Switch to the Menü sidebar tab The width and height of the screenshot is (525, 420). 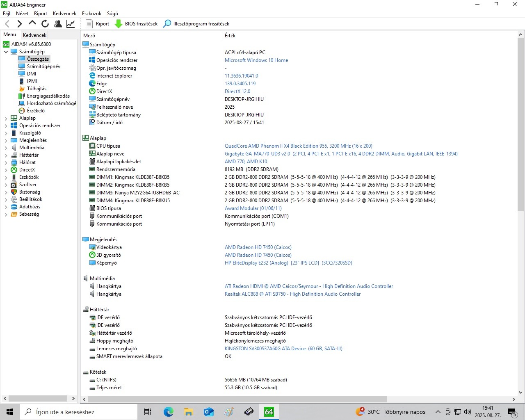click(10, 34)
